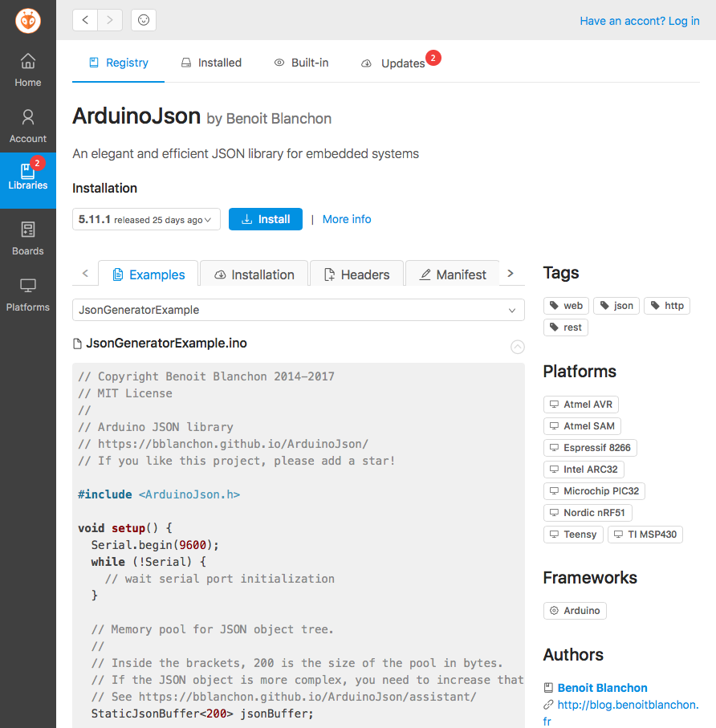The image size is (716, 728).
Task: Install the ArduinoJson library
Action: point(266,219)
